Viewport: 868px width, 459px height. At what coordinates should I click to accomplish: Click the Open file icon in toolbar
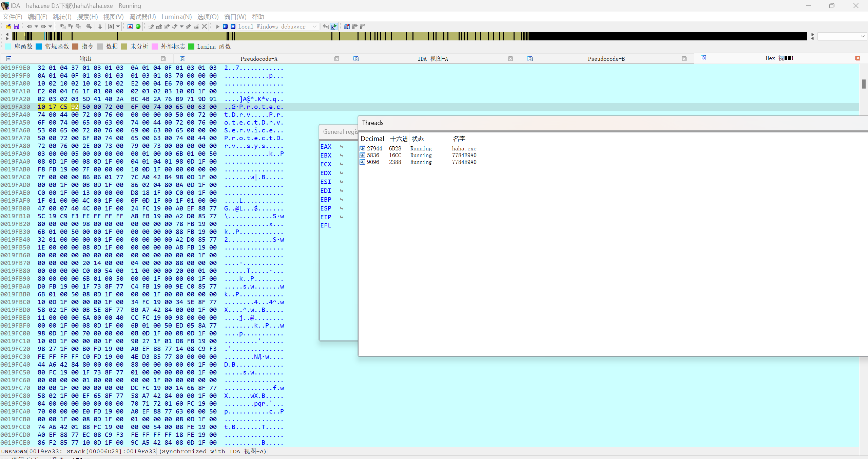pos(8,26)
